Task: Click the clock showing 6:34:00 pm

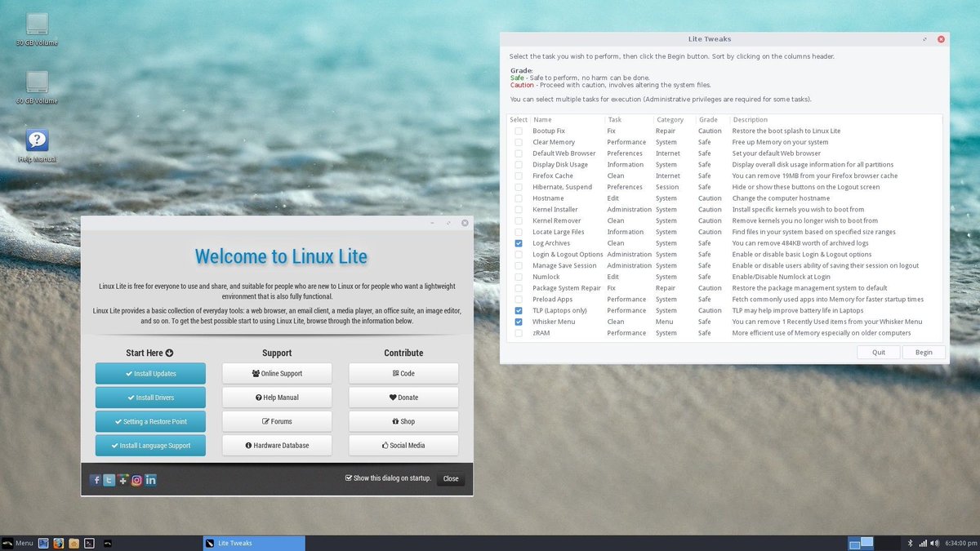Action: (960, 543)
